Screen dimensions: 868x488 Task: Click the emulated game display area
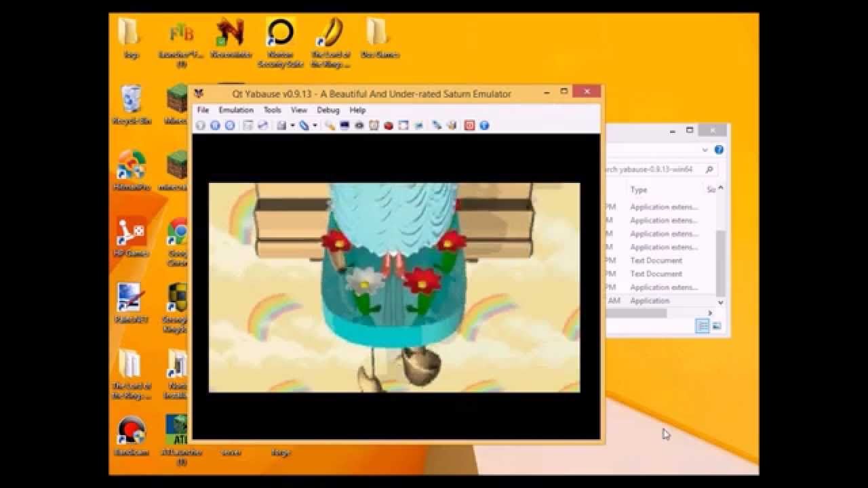point(394,287)
